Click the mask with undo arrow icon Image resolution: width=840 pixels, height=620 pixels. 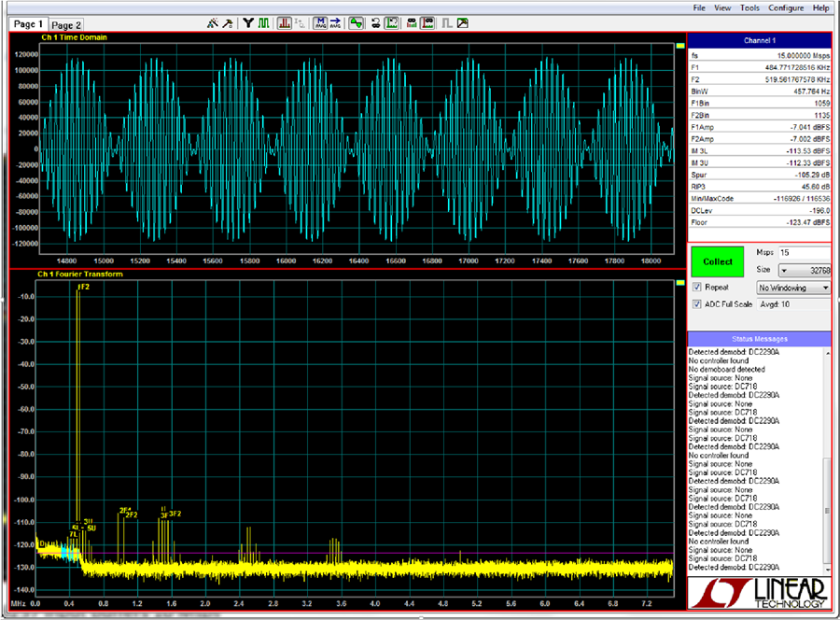coord(376,23)
